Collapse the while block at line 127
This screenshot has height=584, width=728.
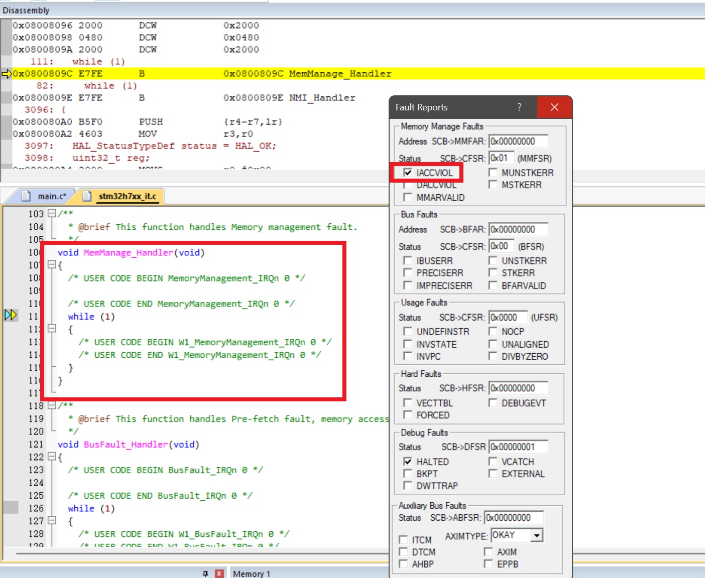52,521
